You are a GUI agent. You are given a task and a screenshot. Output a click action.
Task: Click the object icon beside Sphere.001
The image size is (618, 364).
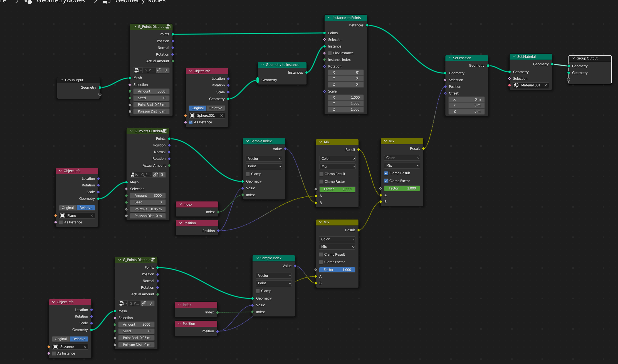click(192, 116)
